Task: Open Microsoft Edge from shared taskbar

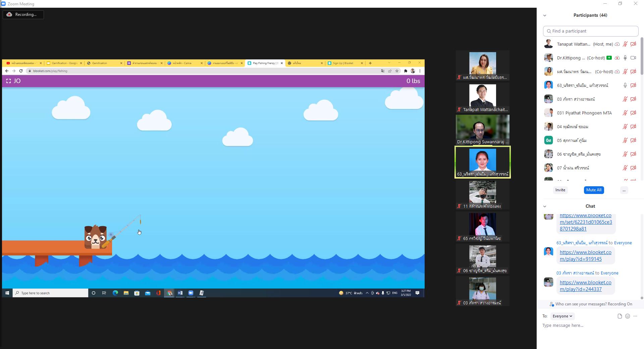Action: click(115, 293)
